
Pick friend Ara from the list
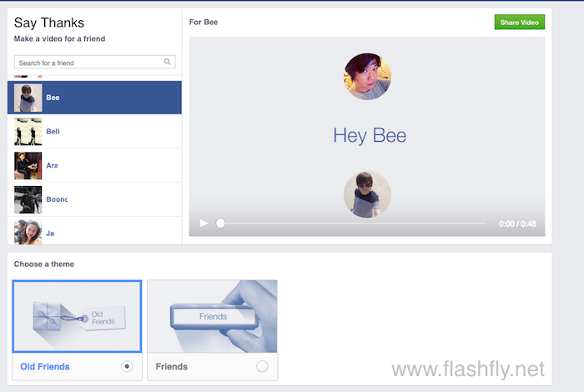pyautogui.click(x=52, y=166)
